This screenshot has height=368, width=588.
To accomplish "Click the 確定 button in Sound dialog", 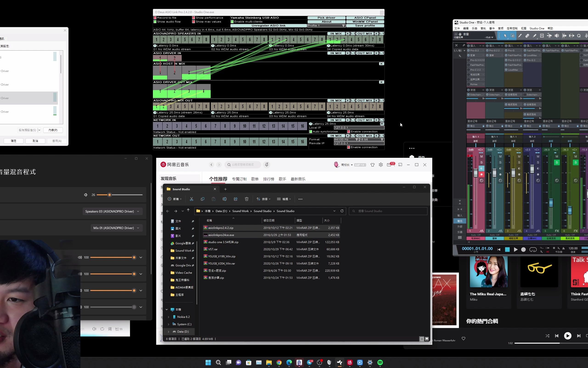I will 14,141.
